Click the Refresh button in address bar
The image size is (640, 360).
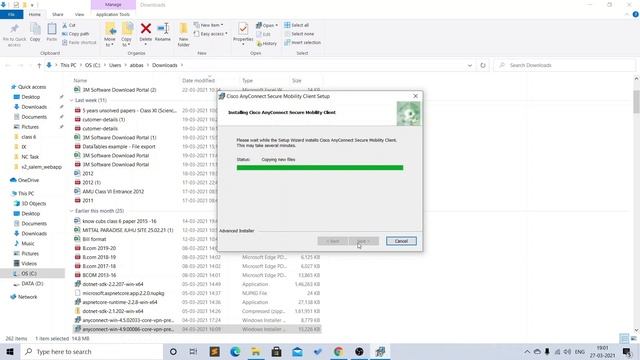[483, 65]
